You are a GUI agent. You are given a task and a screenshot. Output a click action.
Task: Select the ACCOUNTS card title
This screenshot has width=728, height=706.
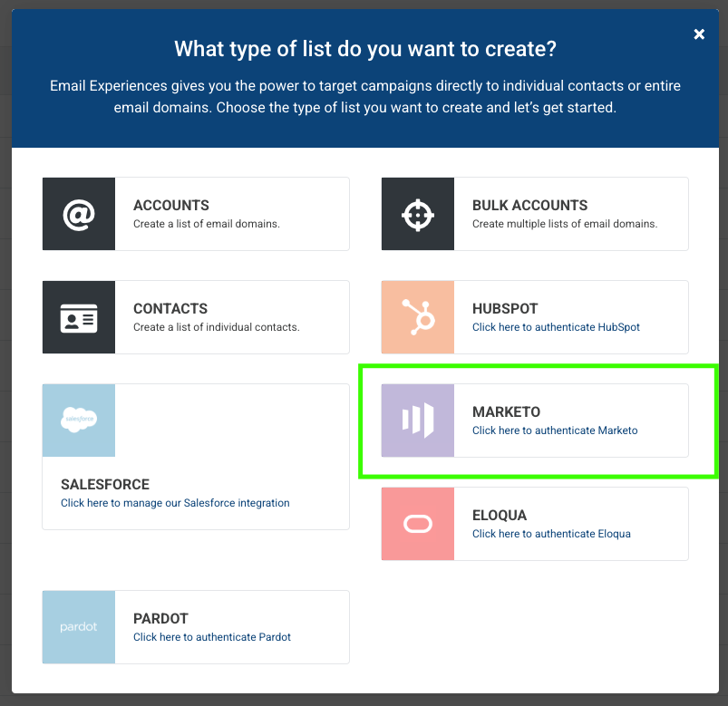click(x=170, y=205)
